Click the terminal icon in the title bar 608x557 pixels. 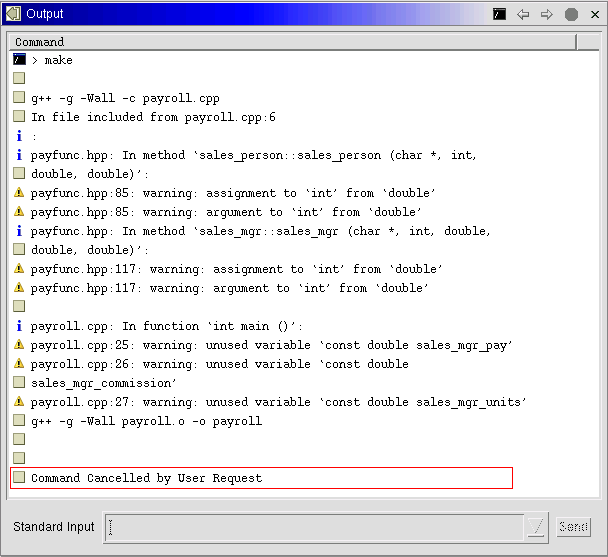(x=499, y=14)
